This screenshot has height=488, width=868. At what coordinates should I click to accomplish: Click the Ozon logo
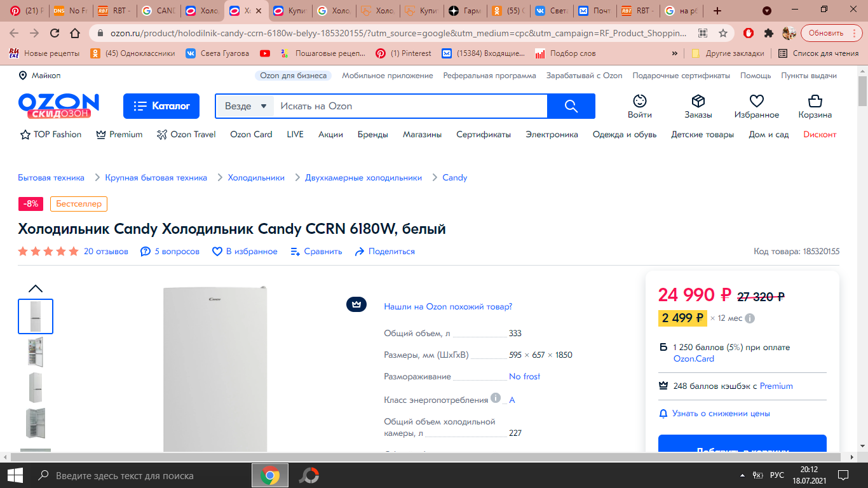(x=58, y=106)
